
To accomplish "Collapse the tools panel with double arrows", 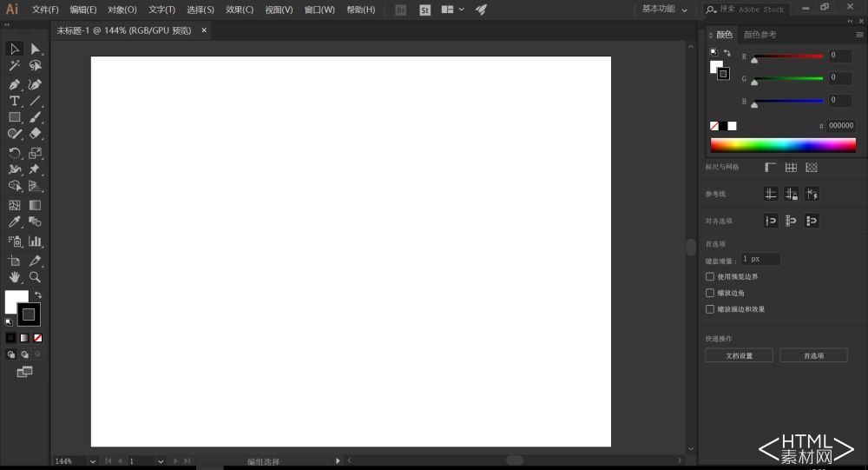I will point(7,24).
